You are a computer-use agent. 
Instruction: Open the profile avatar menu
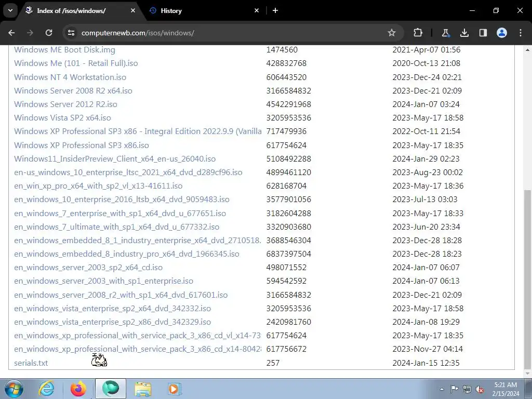[x=502, y=33]
